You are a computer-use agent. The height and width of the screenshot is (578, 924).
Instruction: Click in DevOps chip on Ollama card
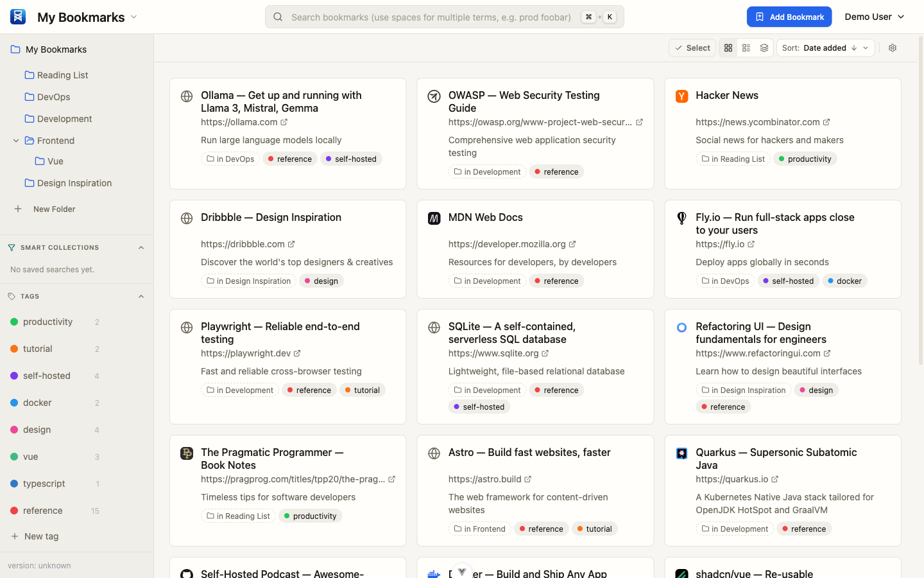[230, 159]
